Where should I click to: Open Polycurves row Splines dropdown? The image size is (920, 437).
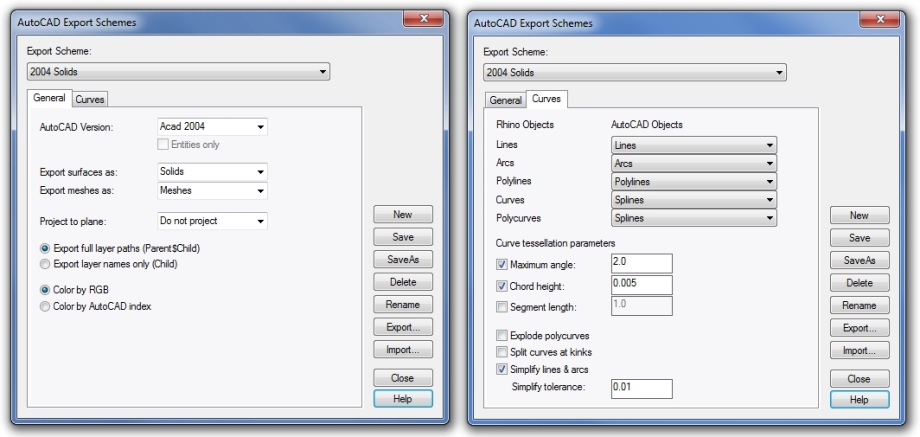(x=694, y=218)
